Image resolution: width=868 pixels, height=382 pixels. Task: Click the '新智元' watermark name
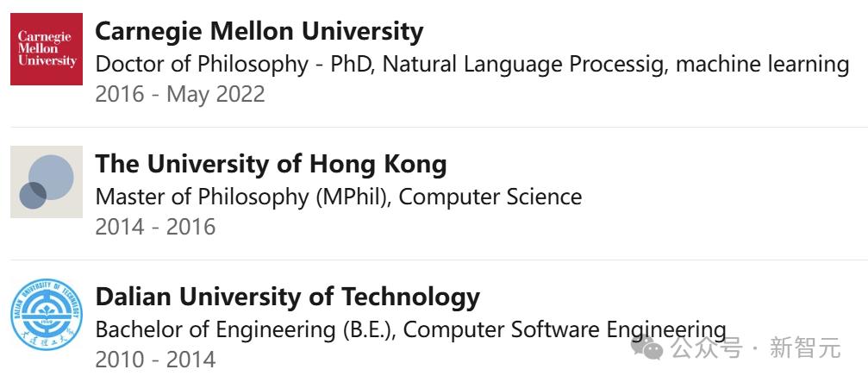(805, 348)
